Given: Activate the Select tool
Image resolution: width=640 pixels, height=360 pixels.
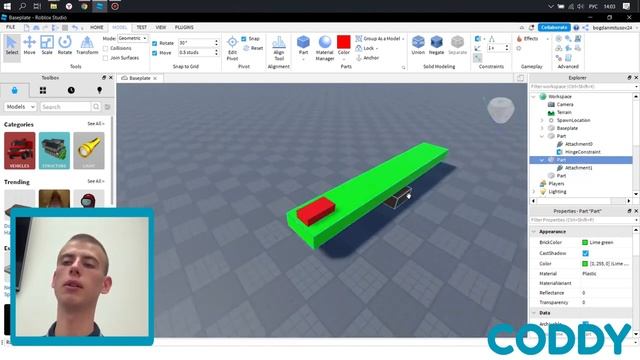Looking at the screenshot, I should pyautogui.click(x=12, y=45).
